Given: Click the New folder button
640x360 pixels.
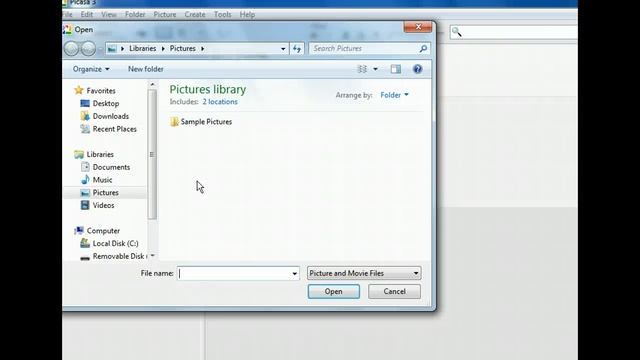Looking at the screenshot, I should pyautogui.click(x=146, y=69).
